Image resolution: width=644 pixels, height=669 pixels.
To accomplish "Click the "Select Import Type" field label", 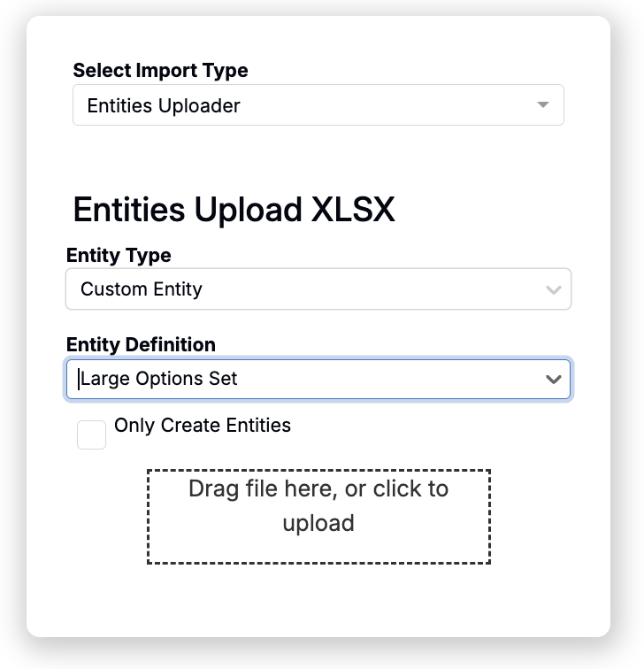I will tap(160, 71).
